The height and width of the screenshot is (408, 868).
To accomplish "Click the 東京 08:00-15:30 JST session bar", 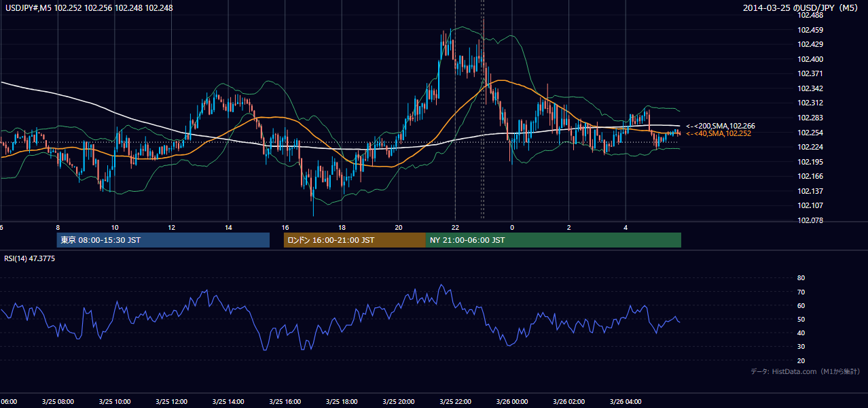I will (x=163, y=240).
